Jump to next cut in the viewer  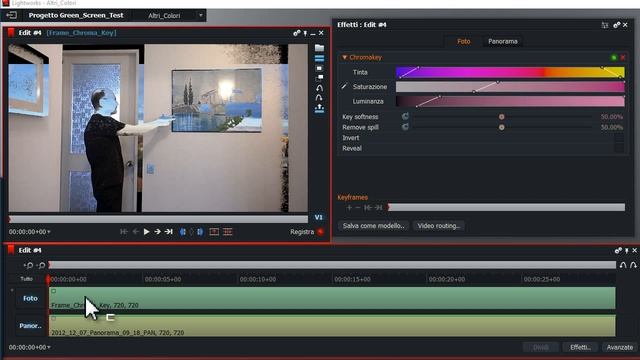pyautogui.click(x=169, y=232)
